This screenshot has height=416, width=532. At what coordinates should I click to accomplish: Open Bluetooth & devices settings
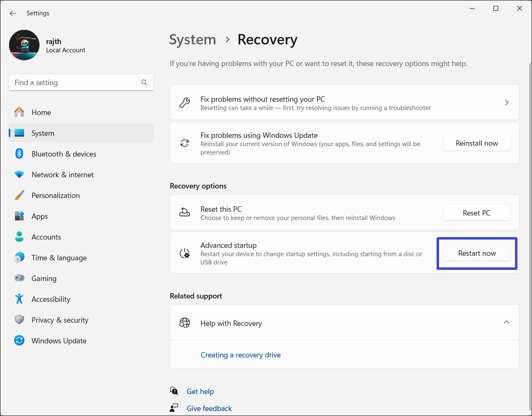(63, 154)
